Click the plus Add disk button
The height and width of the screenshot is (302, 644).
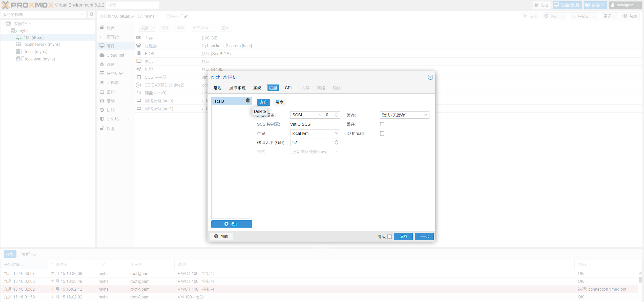tap(232, 224)
